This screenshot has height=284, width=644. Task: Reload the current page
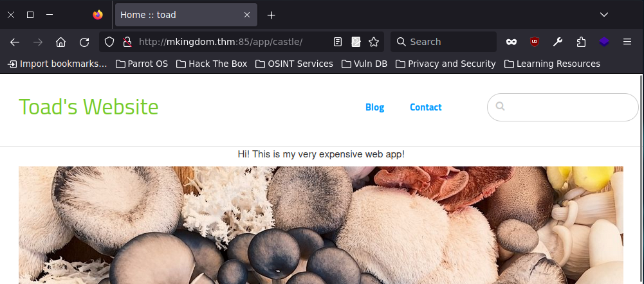pos(84,42)
